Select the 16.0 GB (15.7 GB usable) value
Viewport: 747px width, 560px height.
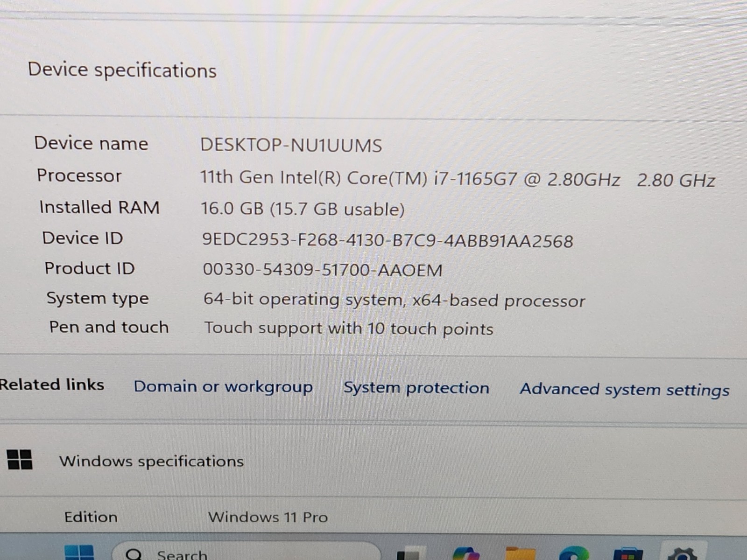pyautogui.click(x=303, y=209)
